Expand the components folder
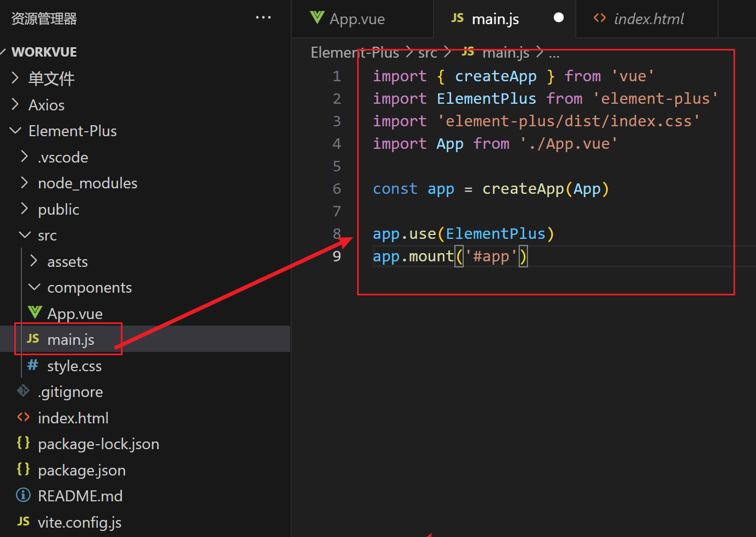The width and height of the screenshot is (756, 537). pos(34,287)
